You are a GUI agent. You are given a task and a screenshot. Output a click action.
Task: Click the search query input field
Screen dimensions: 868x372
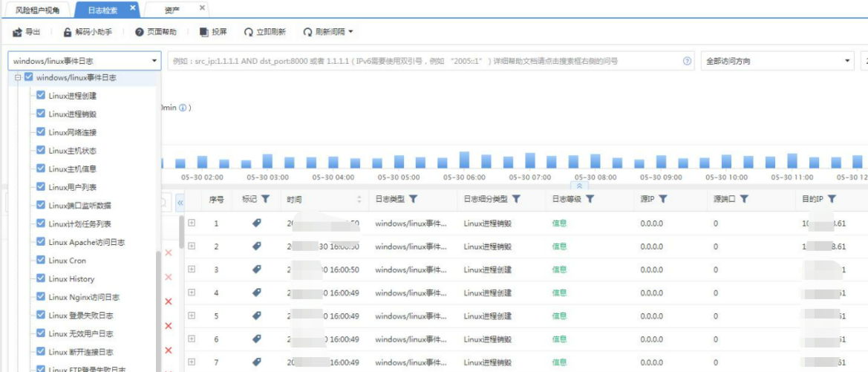(x=423, y=61)
